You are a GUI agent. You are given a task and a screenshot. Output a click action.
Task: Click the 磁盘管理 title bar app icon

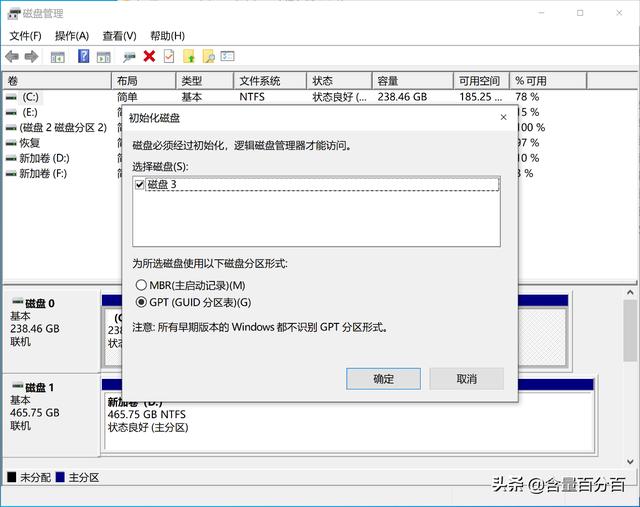click(13, 13)
